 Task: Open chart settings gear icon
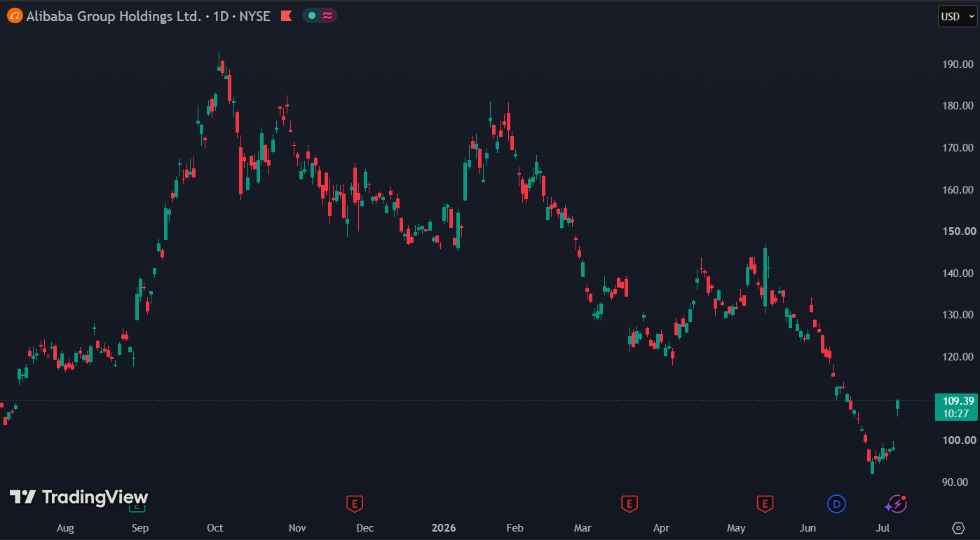click(x=958, y=527)
